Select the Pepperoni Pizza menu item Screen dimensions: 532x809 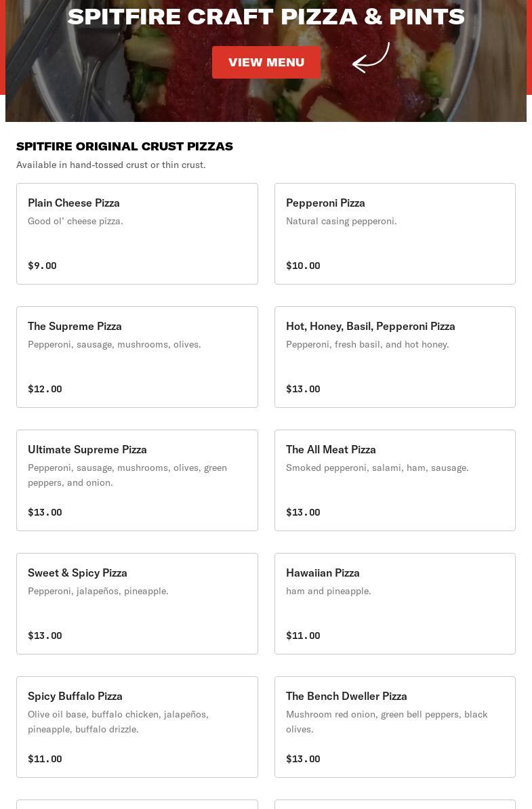click(394, 234)
